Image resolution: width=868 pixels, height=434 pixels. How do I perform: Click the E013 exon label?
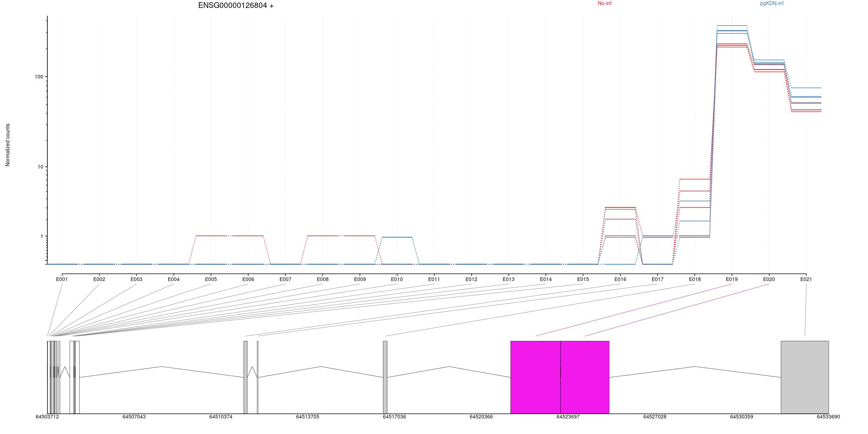(509, 279)
